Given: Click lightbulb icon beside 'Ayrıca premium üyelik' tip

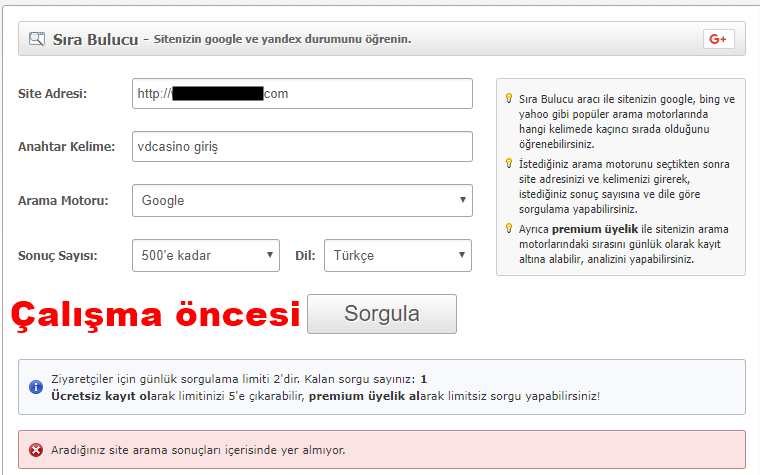Looking at the screenshot, I should pyautogui.click(x=508, y=228).
